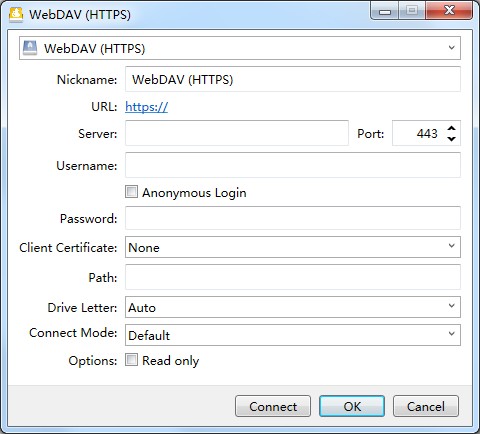The width and height of the screenshot is (480, 434).
Task: Open the WebDAV (HTTPS) protocol dropdown
Action: 240,48
